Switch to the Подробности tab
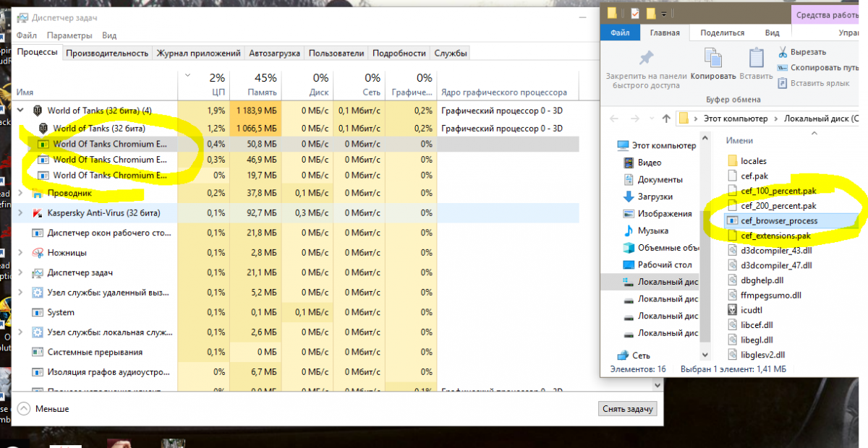This screenshot has height=448, width=868. tap(399, 53)
